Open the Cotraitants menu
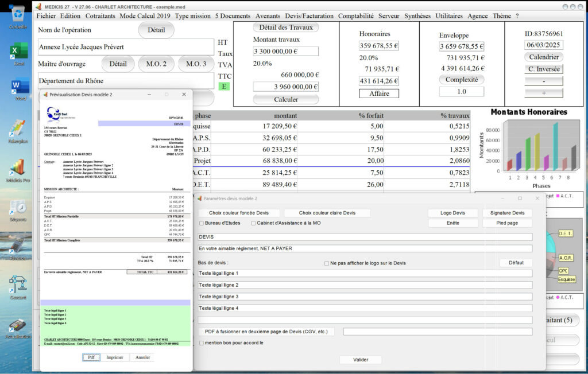 100,16
